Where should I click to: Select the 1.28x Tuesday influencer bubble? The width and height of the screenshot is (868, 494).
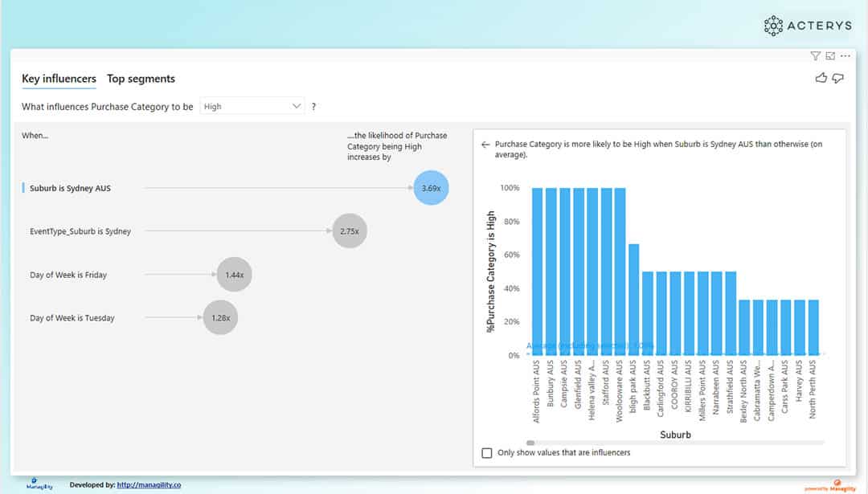coord(220,318)
